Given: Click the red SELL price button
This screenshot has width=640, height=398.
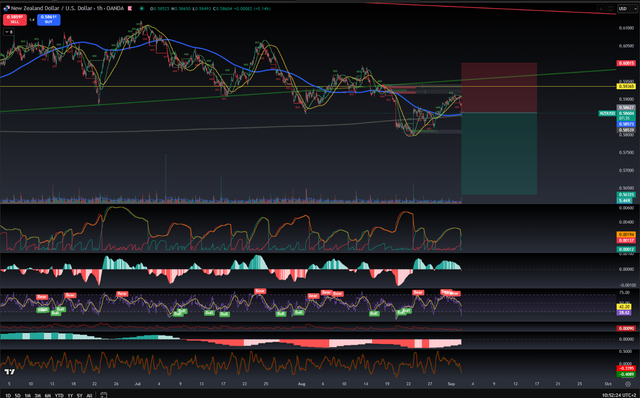Looking at the screenshot, I should [x=15, y=19].
